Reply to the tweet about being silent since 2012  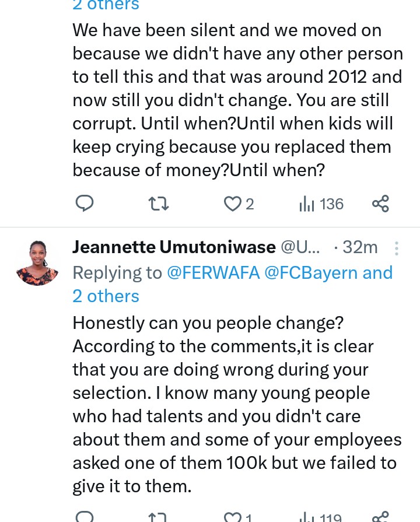(85, 204)
